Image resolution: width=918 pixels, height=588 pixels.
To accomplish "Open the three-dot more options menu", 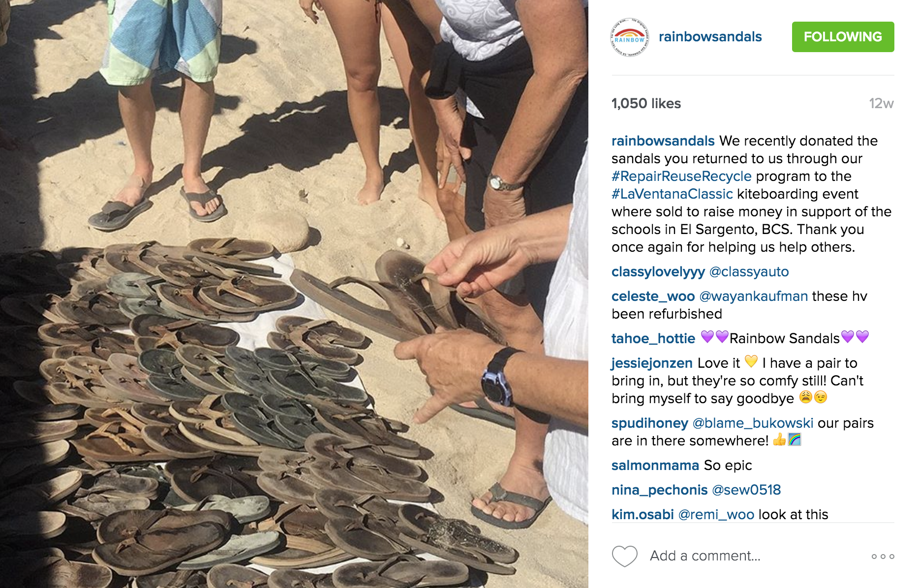I will (x=883, y=556).
